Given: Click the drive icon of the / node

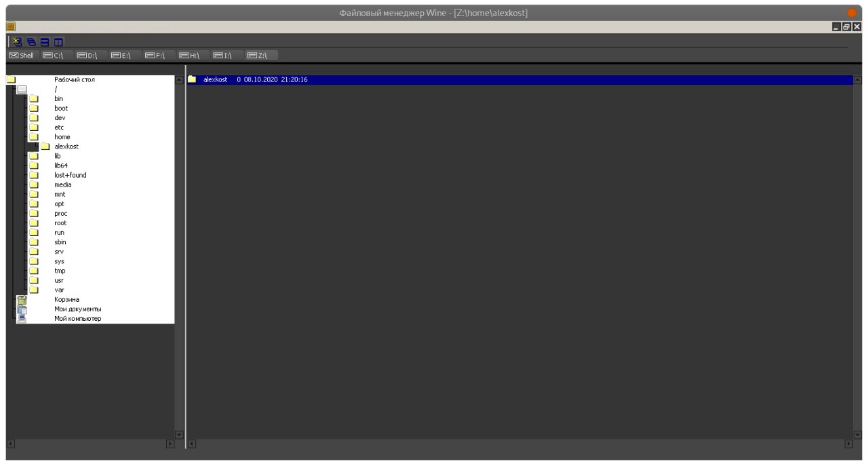Looking at the screenshot, I should click(22, 89).
